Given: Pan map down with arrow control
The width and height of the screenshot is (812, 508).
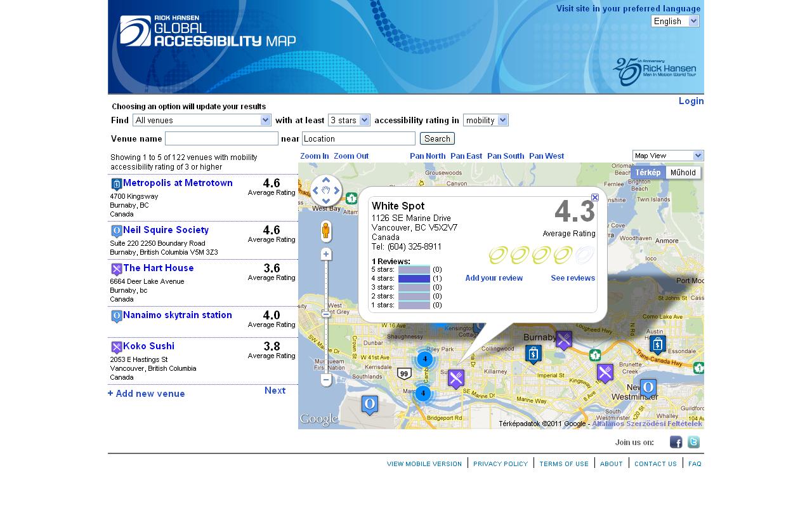Looking at the screenshot, I should pyautogui.click(x=326, y=201).
